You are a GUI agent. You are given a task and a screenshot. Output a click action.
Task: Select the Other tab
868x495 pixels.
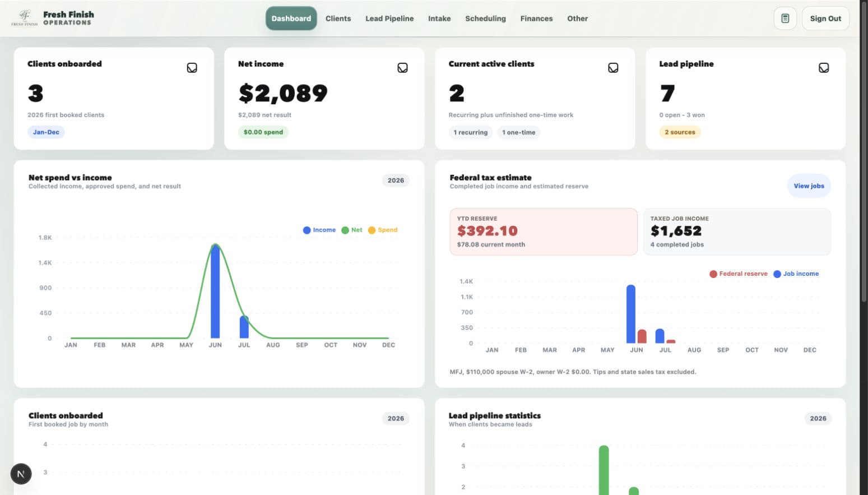coord(577,18)
